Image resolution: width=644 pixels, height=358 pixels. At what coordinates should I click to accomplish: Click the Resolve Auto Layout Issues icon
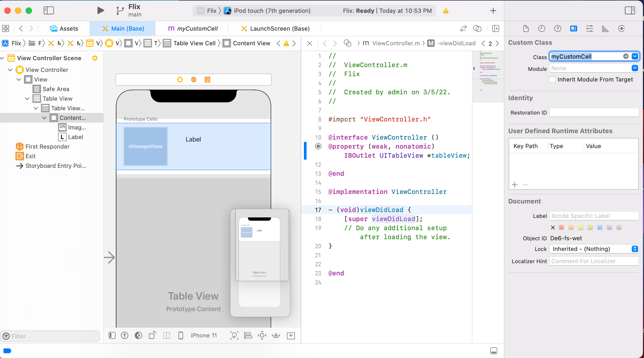point(276,336)
